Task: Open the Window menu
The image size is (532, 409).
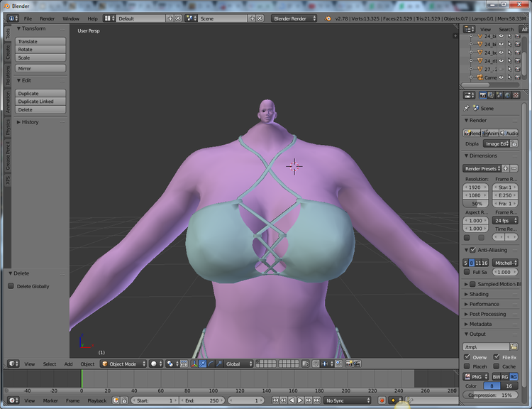Action: [70, 18]
